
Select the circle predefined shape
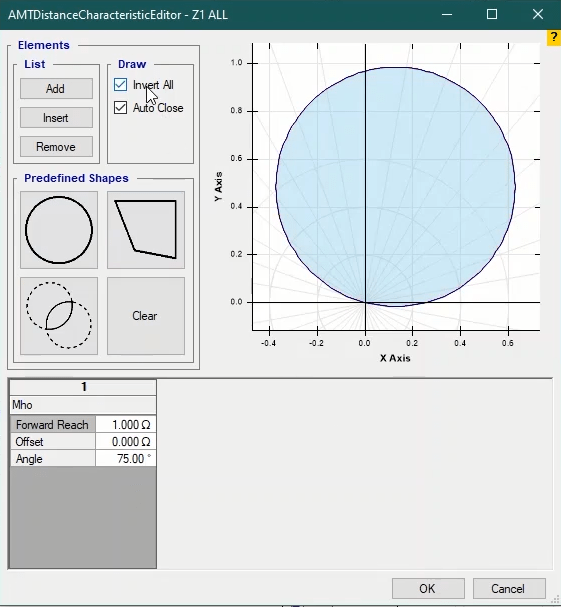[59, 230]
